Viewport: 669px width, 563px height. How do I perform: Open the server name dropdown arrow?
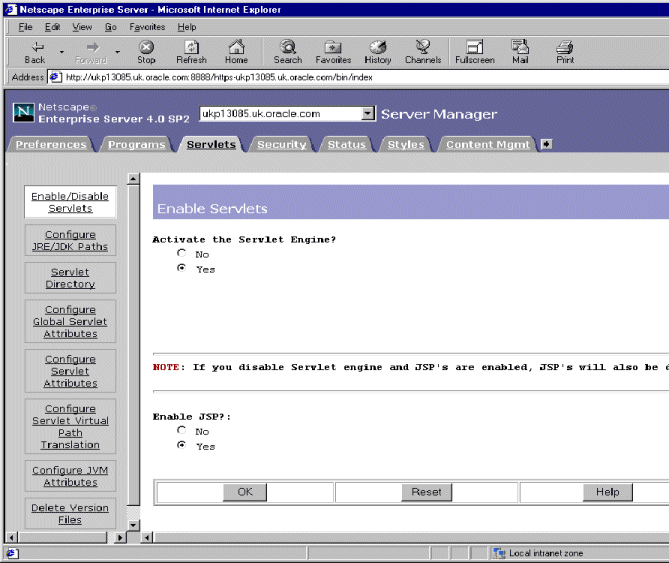click(367, 113)
